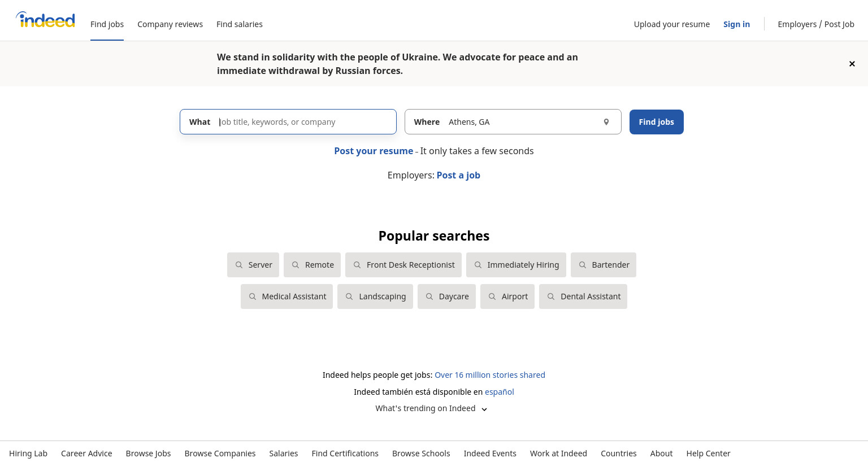Open the Company reviews tab
The image size is (868, 471).
click(x=170, y=24)
